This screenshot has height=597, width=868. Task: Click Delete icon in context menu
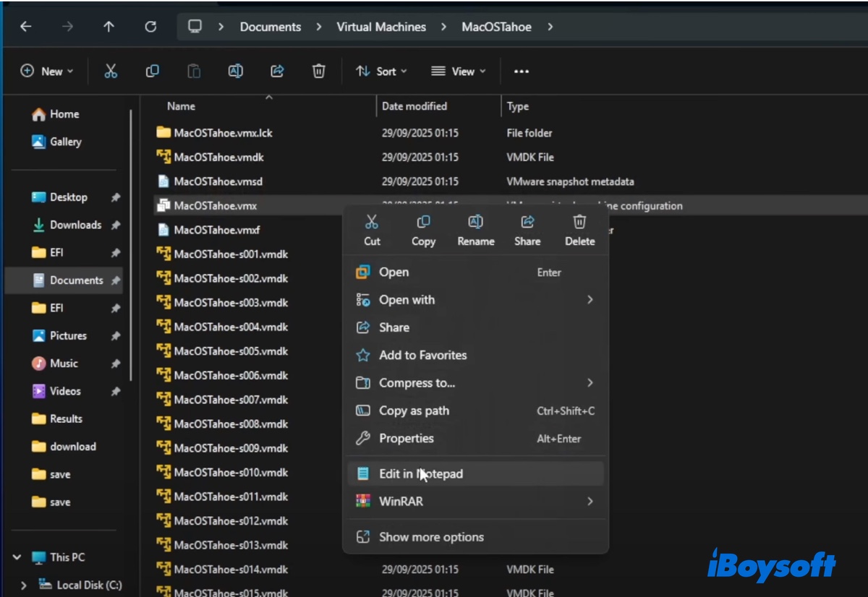pyautogui.click(x=579, y=230)
